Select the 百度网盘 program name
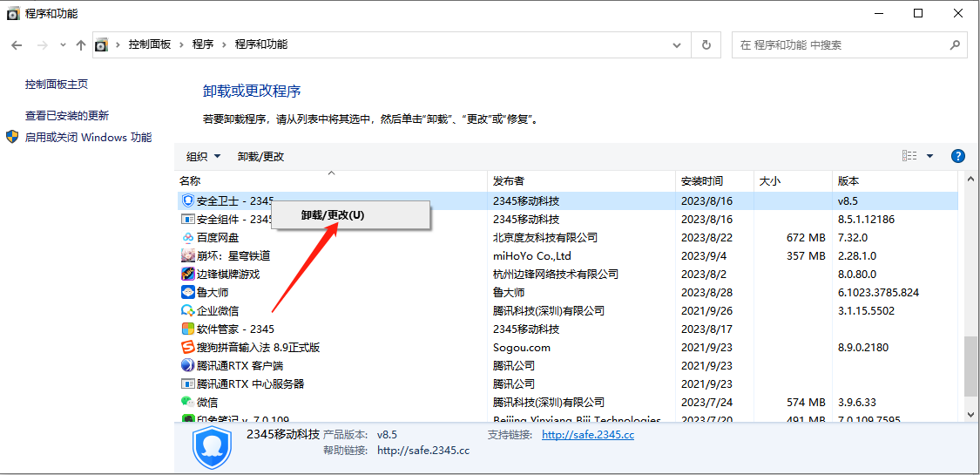This screenshot has height=475, width=980. coord(218,237)
